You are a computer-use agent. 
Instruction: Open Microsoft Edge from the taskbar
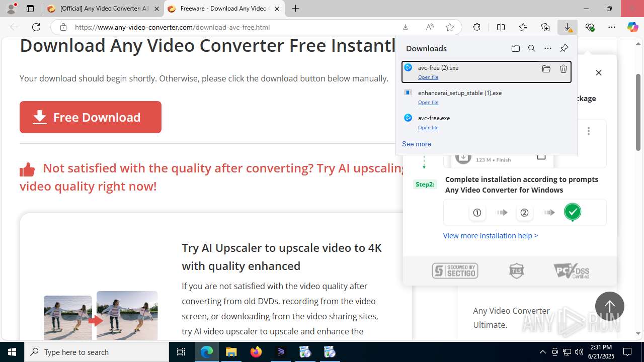click(x=207, y=352)
